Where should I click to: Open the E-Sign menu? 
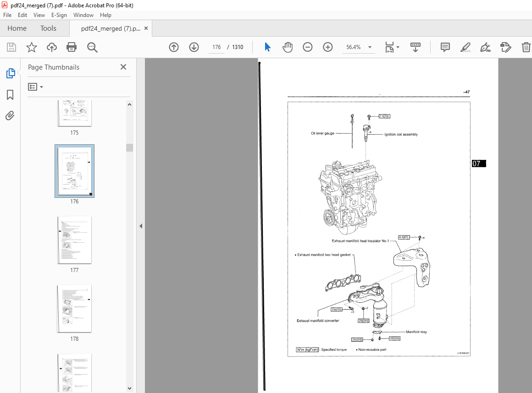[59, 15]
